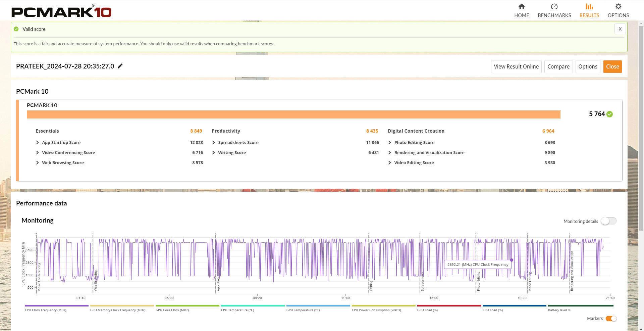Toggle GPU Temperature legend swatch
The image size is (644, 331).
click(x=318, y=306)
